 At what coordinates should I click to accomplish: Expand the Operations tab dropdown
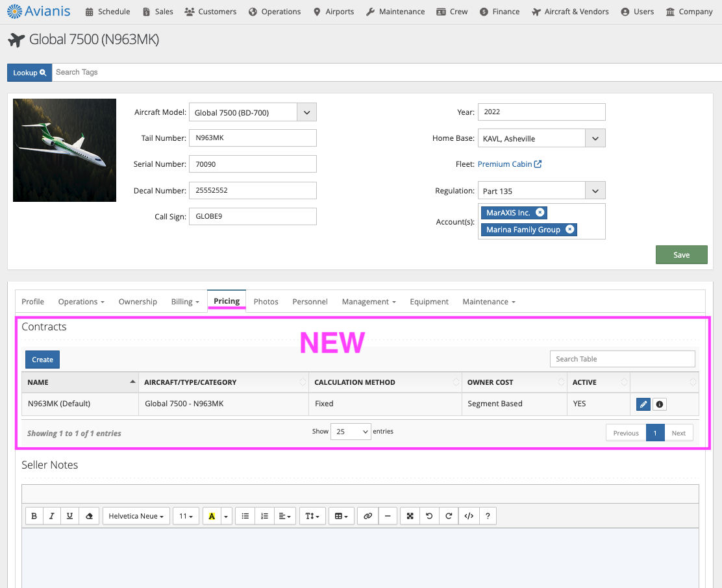[x=82, y=302]
